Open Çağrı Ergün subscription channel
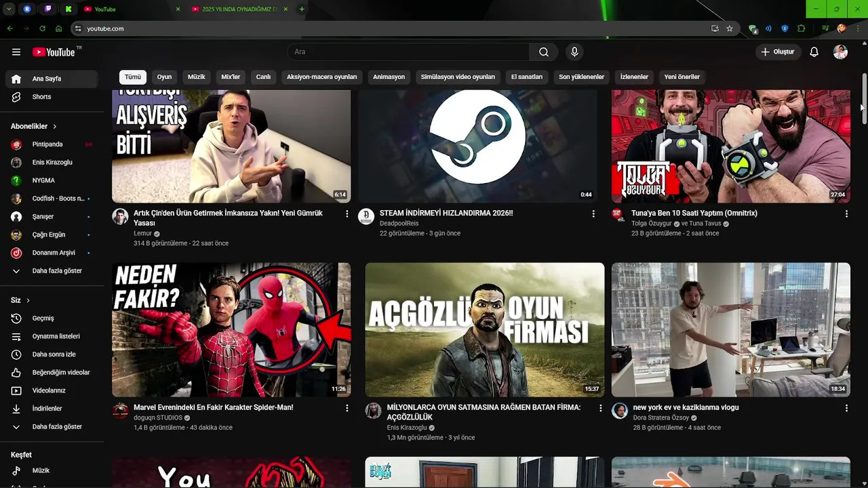The height and width of the screenshot is (488, 868). pyautogui.click(x=52, y=235)
